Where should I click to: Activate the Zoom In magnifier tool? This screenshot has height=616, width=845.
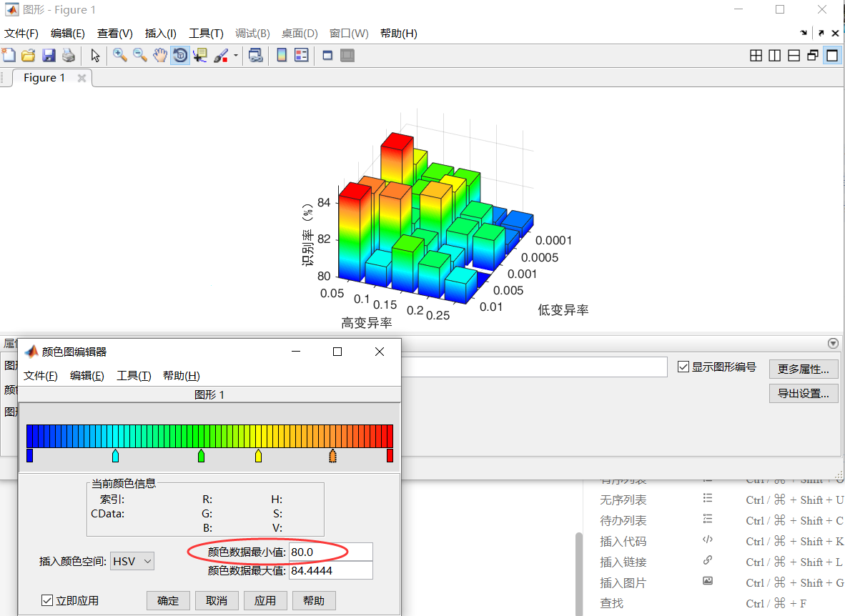pos(119,55)
